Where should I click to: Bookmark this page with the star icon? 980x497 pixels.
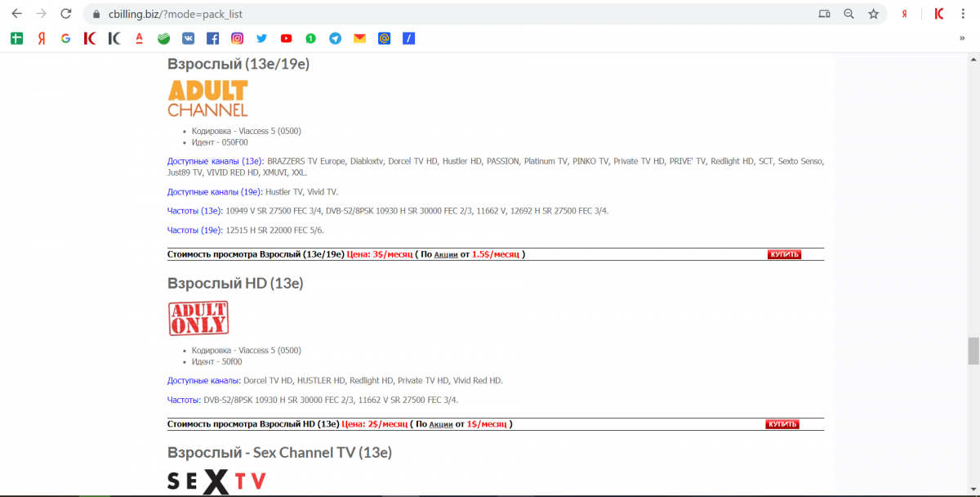click(x=873, y=14)
